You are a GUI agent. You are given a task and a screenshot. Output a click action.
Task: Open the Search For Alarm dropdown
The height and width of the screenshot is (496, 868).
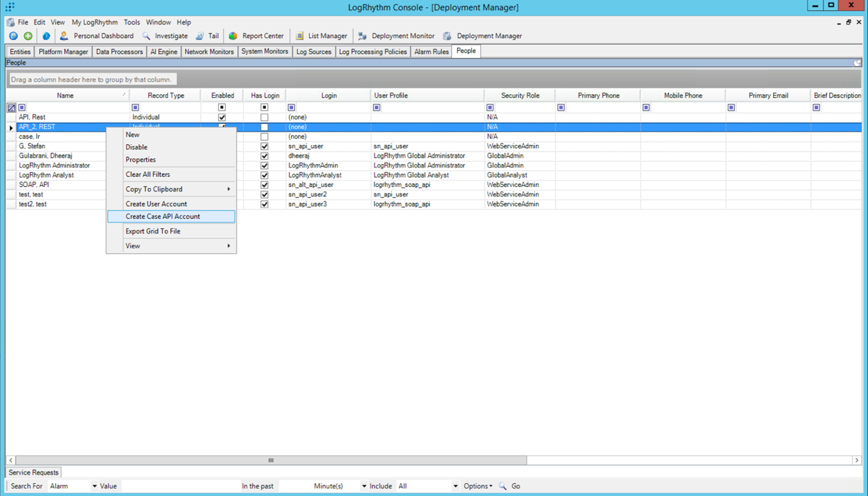click(x=94, y=486)
